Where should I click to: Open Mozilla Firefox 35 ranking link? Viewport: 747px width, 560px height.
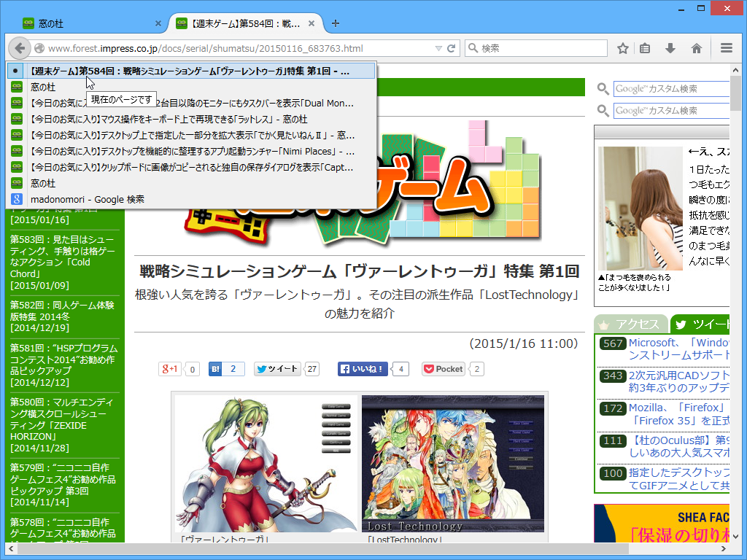679,414
